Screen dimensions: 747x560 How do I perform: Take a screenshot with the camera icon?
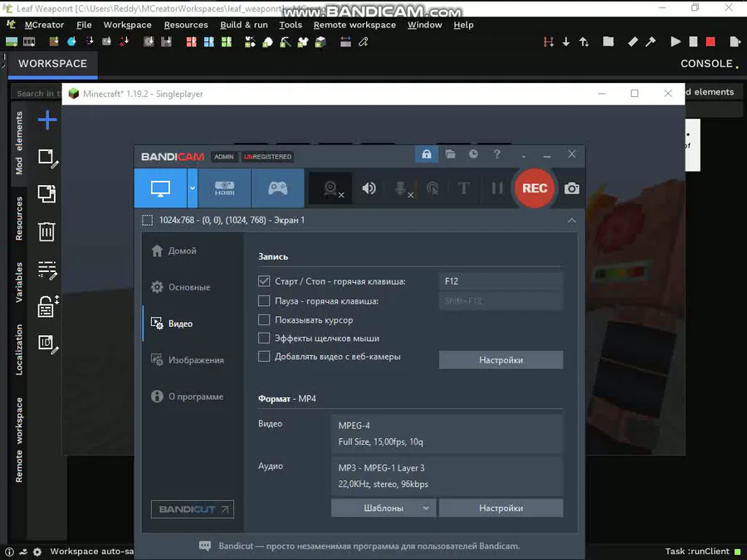pyautogui.click(x=572, y=188)
